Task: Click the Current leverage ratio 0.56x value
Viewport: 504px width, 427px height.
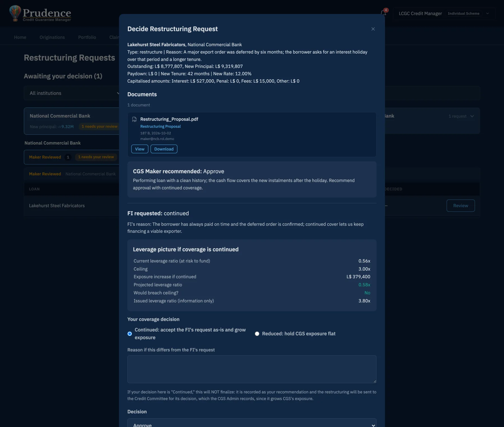Action: point(364,261)
